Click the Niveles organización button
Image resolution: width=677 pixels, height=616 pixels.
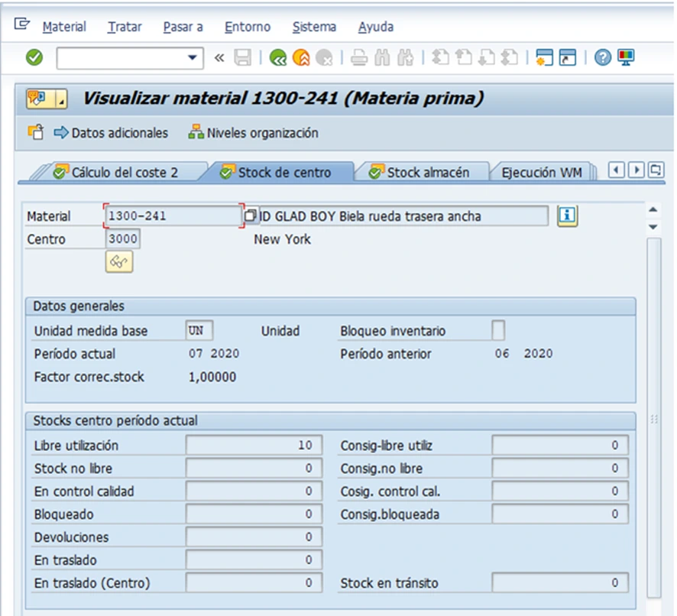point(254,133)
